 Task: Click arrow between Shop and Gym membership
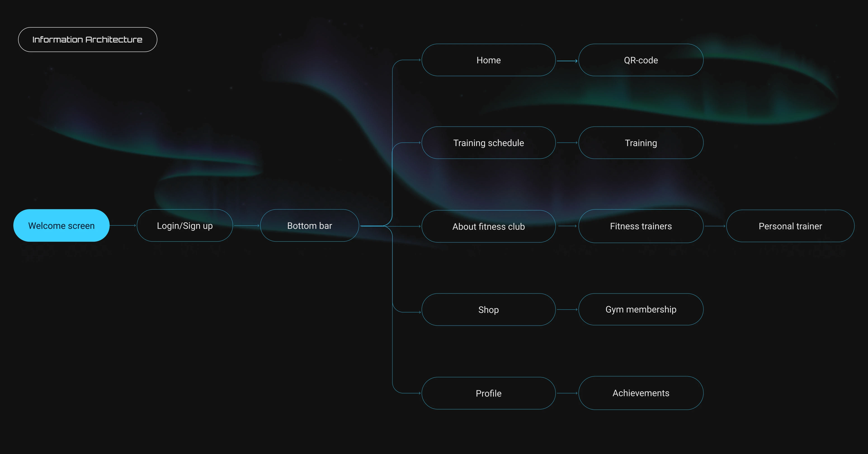(567, 309)
